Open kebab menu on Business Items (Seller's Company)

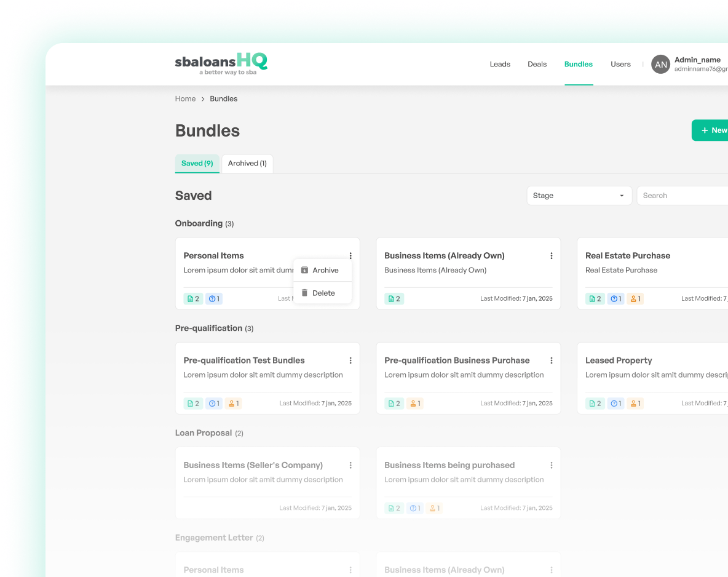tap(350, 466)
